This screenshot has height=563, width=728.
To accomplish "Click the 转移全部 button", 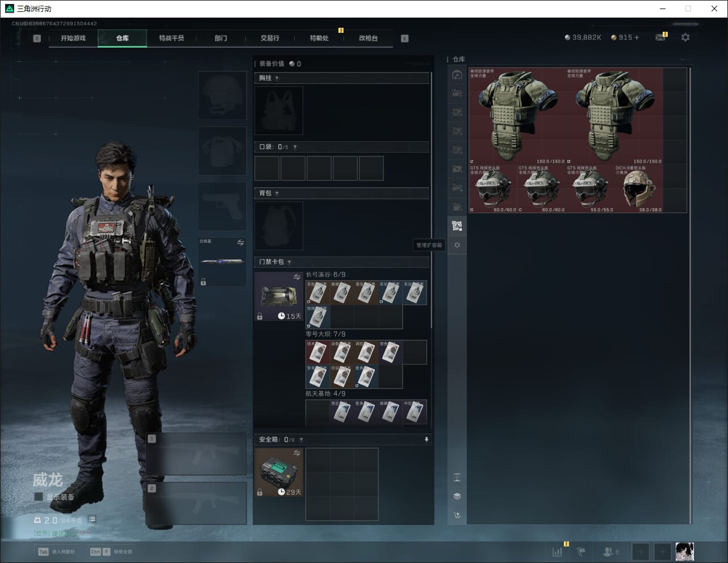I will pos(112,552).
